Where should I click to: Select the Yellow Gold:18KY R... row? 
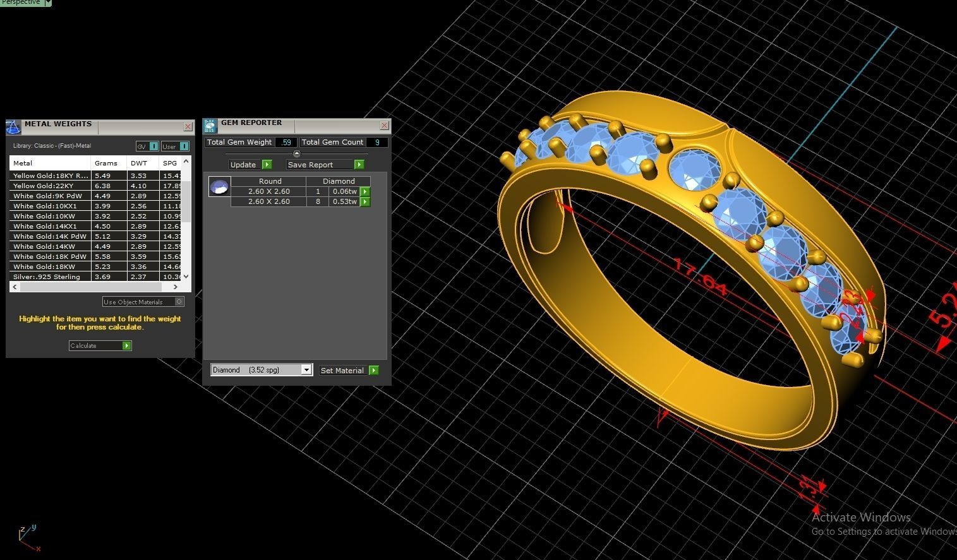click(96, 176)
